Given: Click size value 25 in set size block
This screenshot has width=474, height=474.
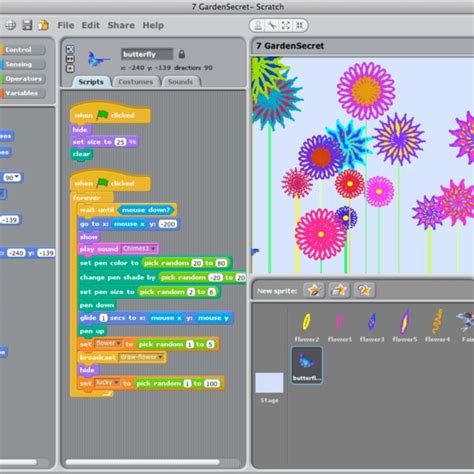Looking at the screenshot, I should (x=120, y=142).
